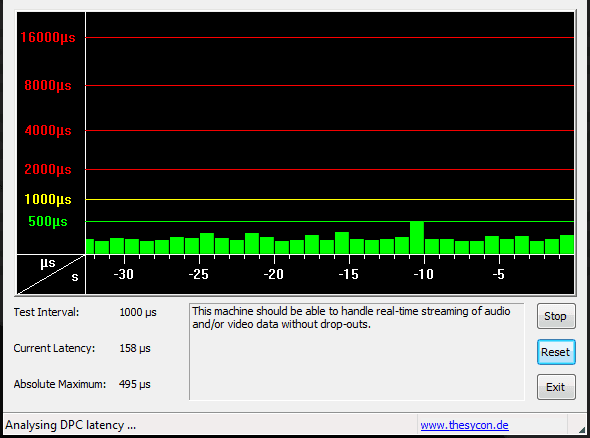Click the window resize grip corner

[582, 429]
